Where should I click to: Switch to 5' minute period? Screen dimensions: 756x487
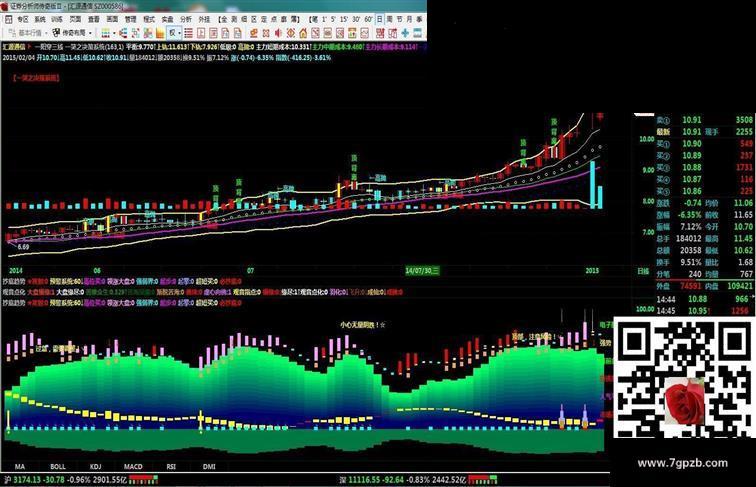[333, 19]
